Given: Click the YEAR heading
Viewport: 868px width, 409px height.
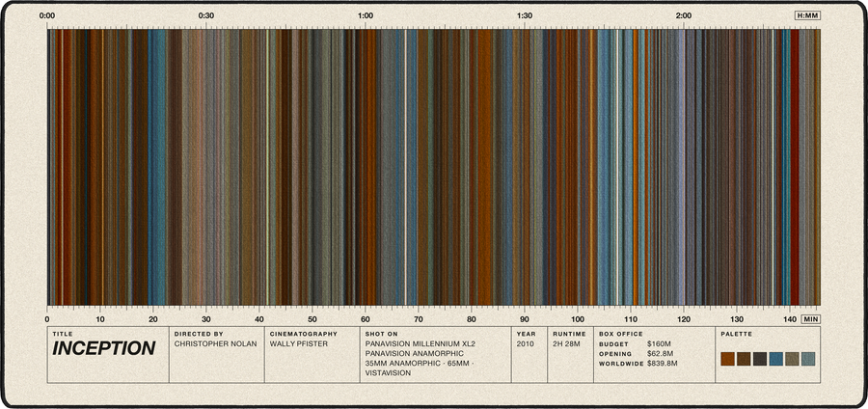Looking at the screenshot, I should click(526, 335).
